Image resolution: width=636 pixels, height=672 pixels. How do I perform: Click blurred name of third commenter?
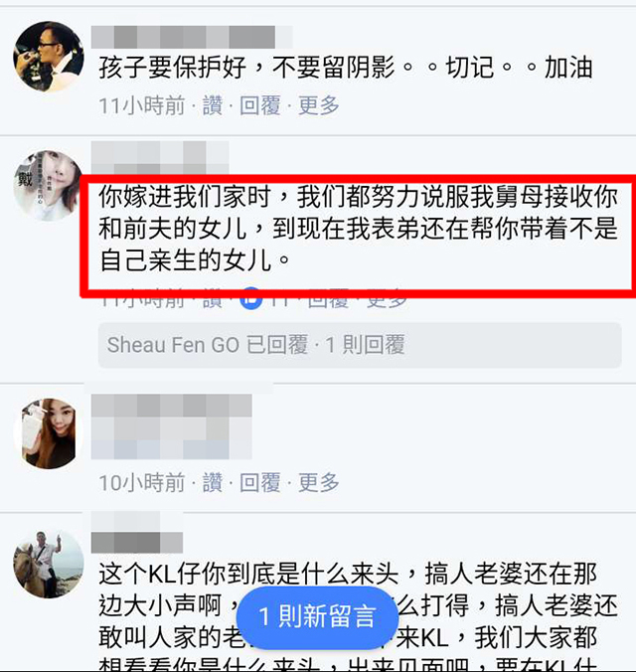tap(172, 426)
